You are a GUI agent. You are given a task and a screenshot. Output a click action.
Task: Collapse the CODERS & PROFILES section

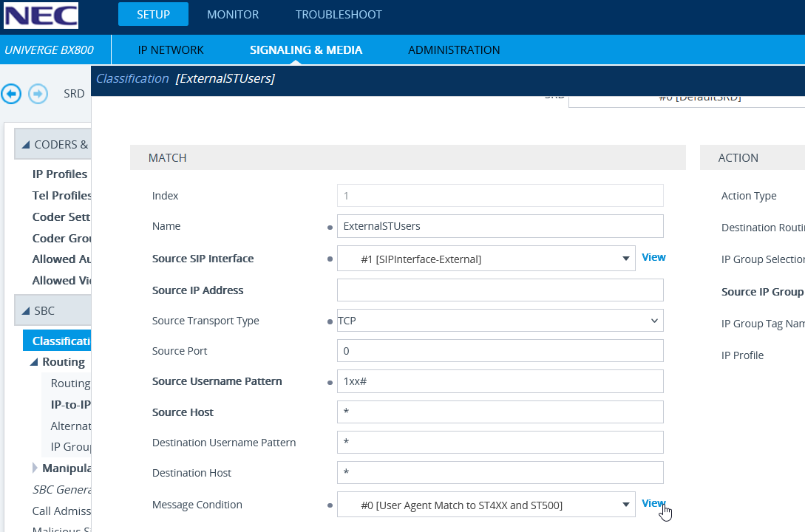pos(53,144)
